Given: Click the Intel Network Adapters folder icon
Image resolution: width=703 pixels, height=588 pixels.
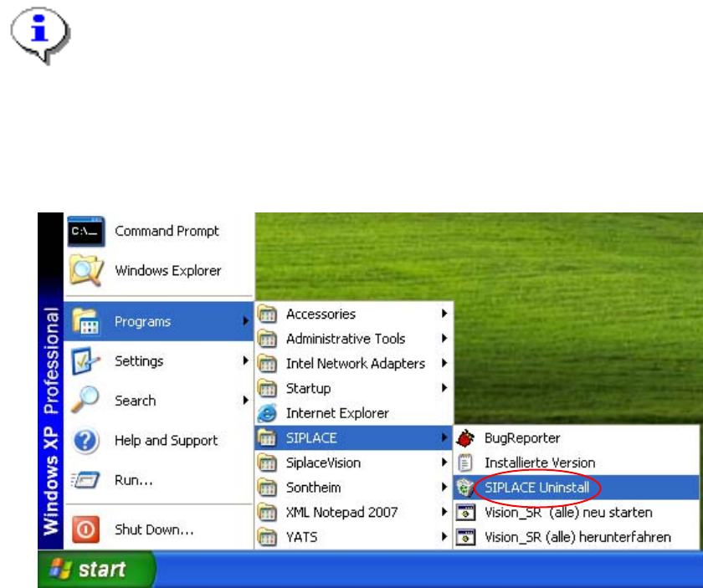Looking at the screenshot, I should tap(267, 363).
